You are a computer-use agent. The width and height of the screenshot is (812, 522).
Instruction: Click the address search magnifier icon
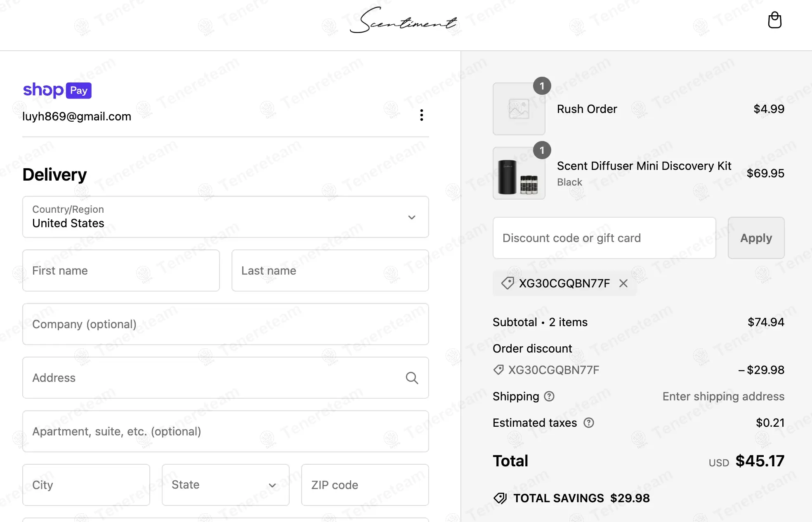coord(412,378)
